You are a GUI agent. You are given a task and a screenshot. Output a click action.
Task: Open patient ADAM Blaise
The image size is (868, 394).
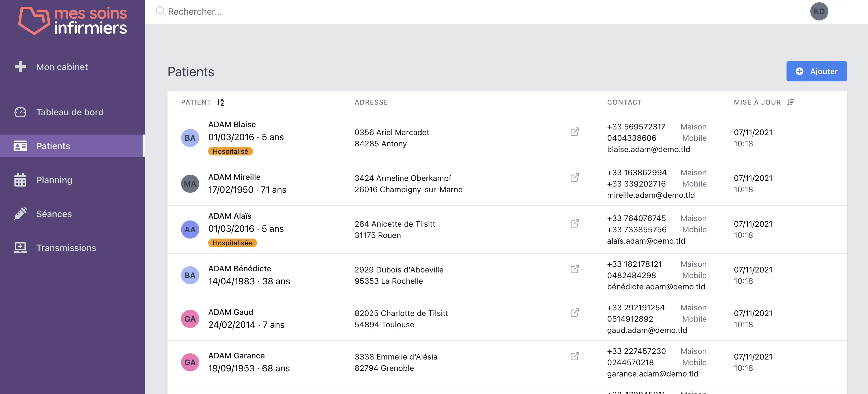point(232,124)
